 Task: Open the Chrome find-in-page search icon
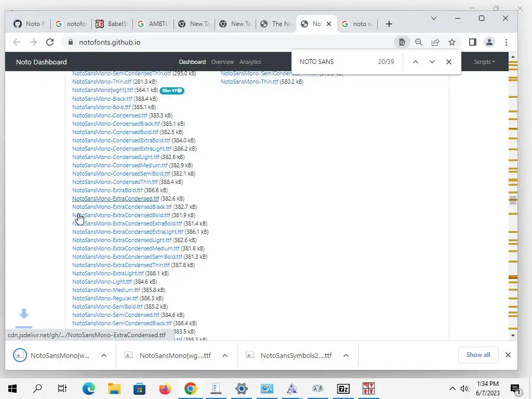[402, 42]
